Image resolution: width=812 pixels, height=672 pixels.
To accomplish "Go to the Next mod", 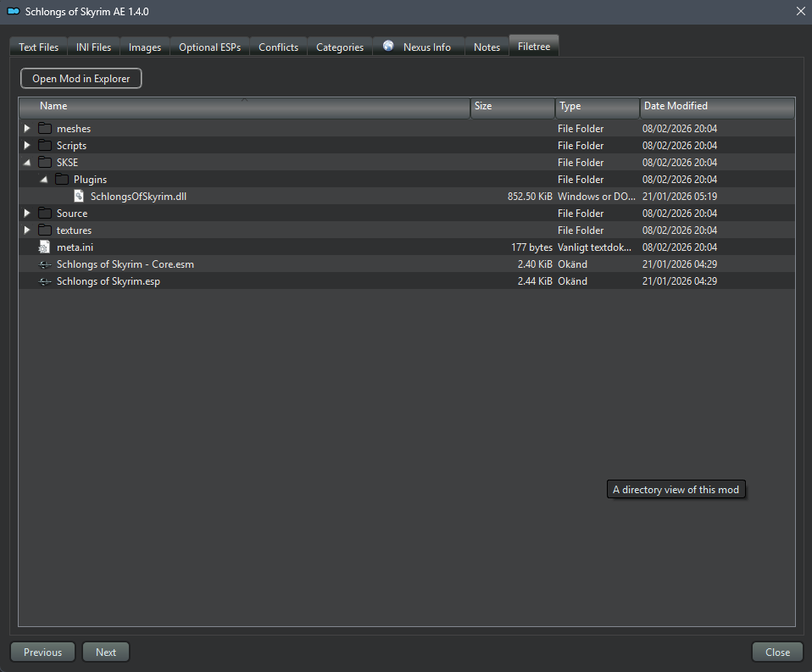I will tap(106, 653).
